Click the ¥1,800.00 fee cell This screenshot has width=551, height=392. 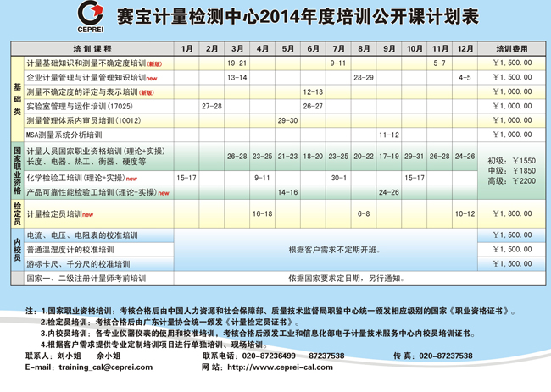click(x=510, y=215)
